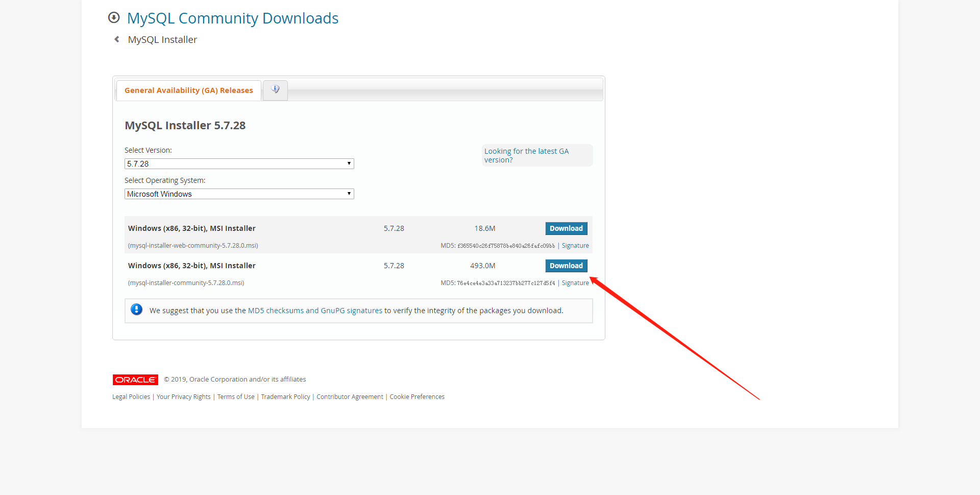The width and height of the screenshot is (980, 495).
Task: Open the MySQL Community Downloads heading link
Action: click(233, 18)
